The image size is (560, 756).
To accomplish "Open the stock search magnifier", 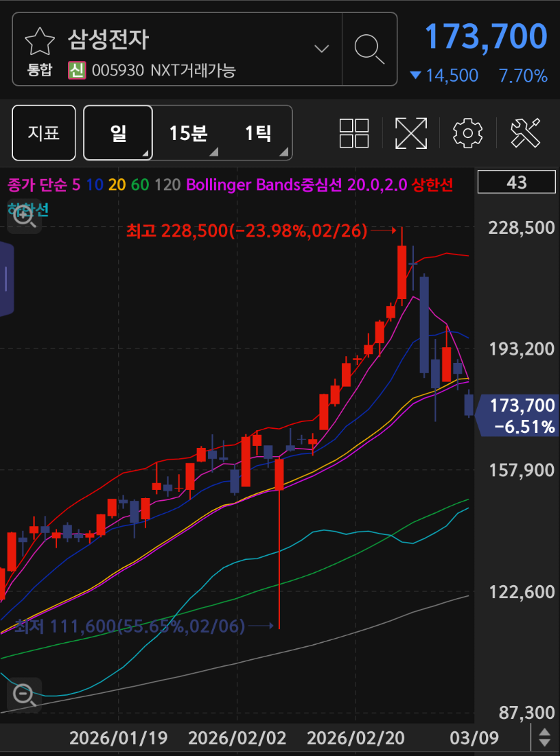I will point(369,49).
